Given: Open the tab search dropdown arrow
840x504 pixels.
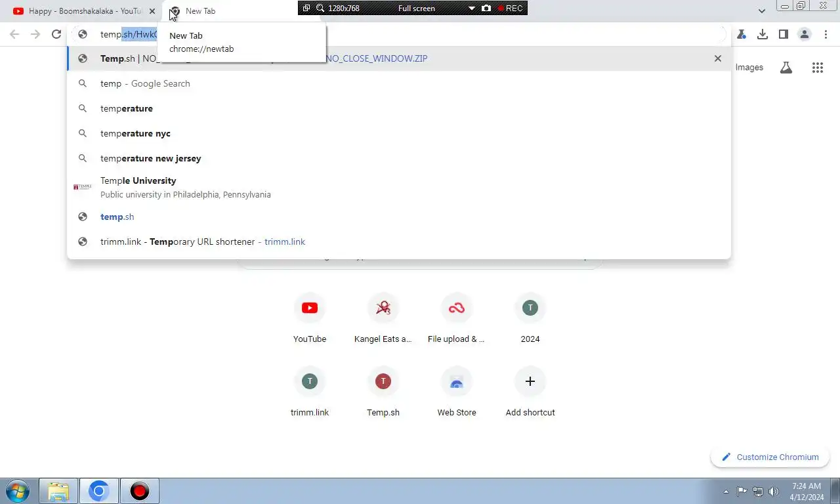Looking at the screenshot, I should [x=762, y=11].
